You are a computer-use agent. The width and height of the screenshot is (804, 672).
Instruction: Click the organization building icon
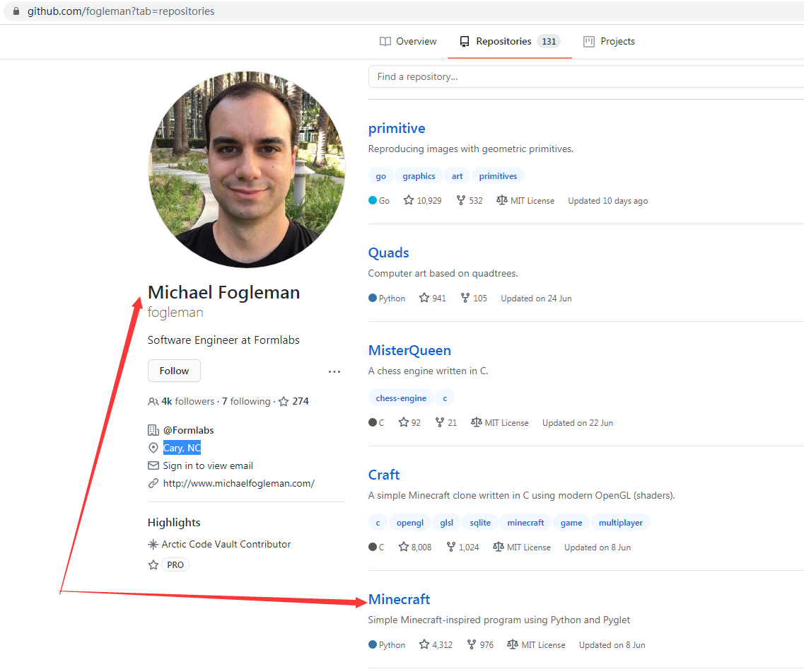point(153,430)
